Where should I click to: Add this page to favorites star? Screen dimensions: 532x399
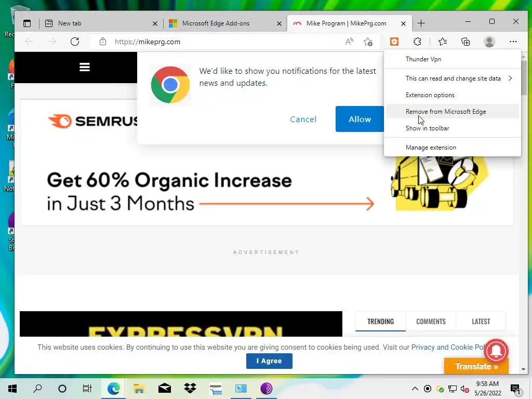pyautogui.click(x=368, y=42)
